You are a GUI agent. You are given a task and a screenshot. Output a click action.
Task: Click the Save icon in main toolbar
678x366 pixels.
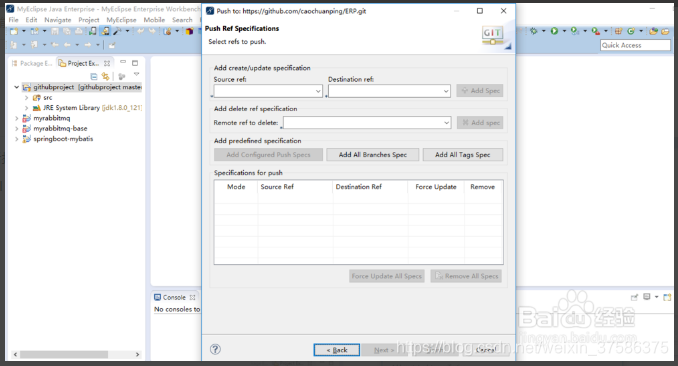tap(54, 31)
